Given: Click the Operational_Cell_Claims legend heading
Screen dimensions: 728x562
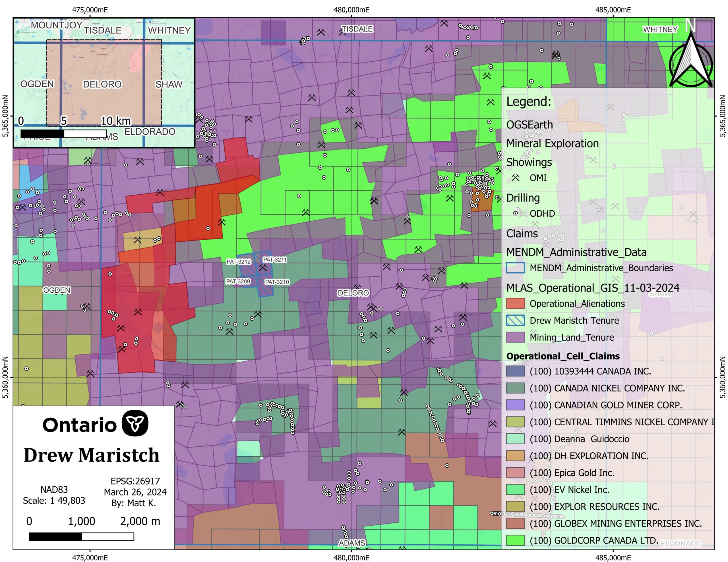Looking at the screenshot, I should (563, 356).
